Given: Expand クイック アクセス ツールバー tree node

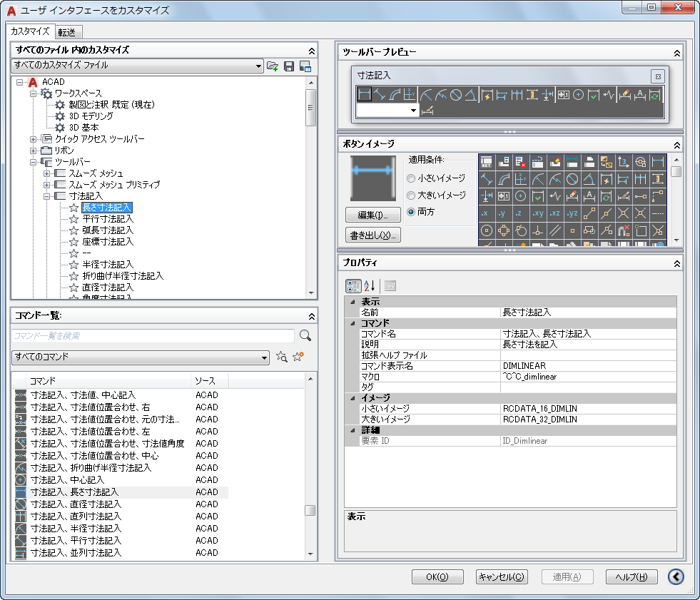Looking at the screenshot, I should point(33,139).
